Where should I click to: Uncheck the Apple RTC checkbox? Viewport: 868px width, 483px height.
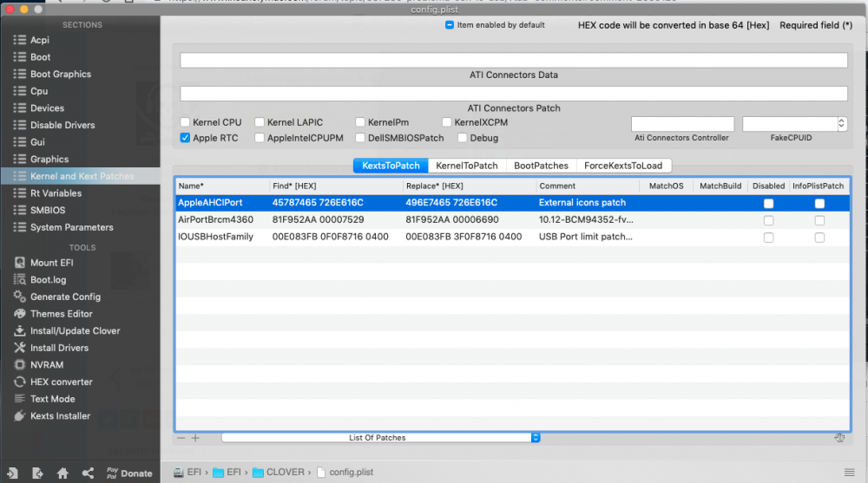(186, 138)
